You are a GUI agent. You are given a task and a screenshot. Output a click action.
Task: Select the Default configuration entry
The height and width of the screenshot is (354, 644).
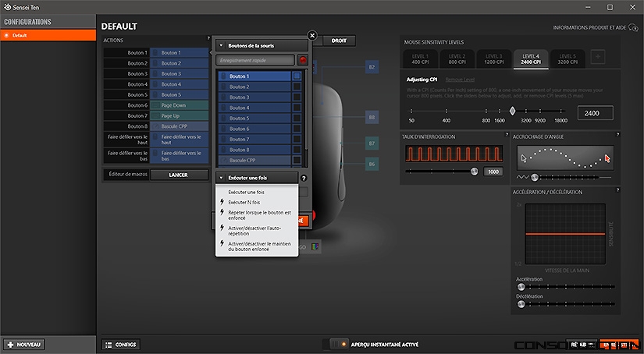(x=48, y=35)
